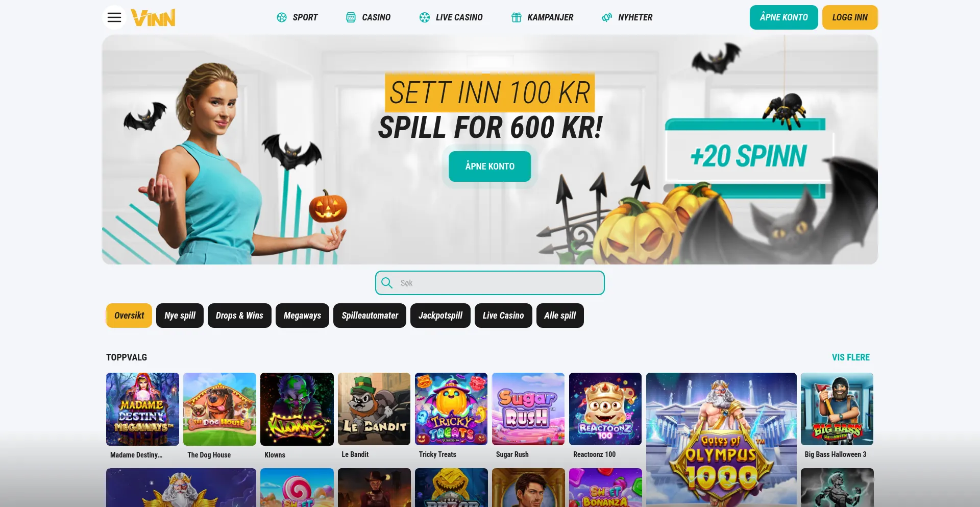Open Alle spill category
This screenshot has width=980, height=507.
tap(560, 316)
